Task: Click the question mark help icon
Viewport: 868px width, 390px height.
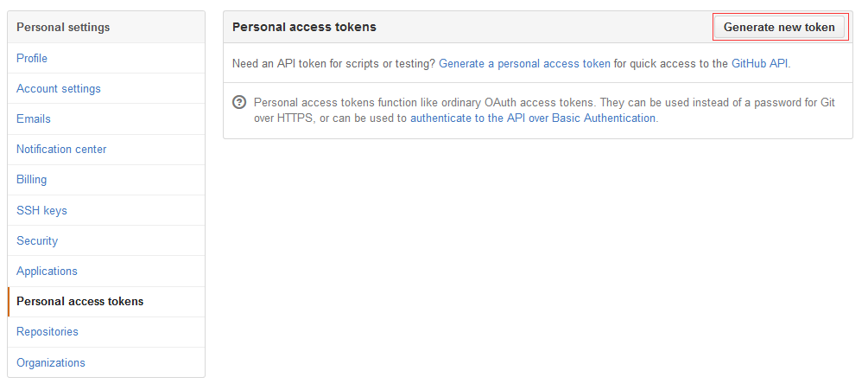Action: [240, 102]
